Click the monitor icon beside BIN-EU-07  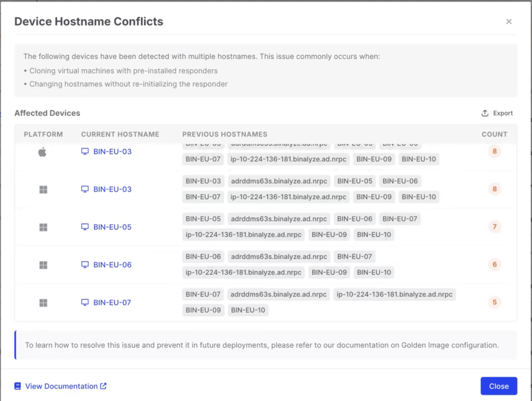tap(85, 302)
